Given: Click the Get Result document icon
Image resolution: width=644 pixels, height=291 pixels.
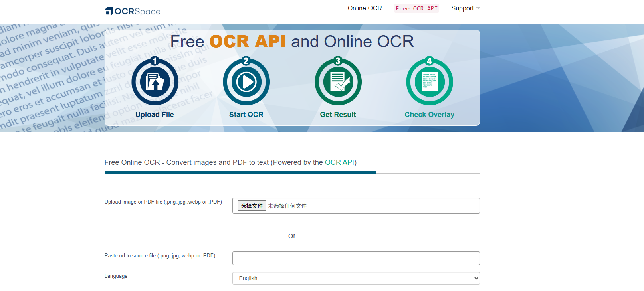Looking at the screenshot, I should click(338, 82).
